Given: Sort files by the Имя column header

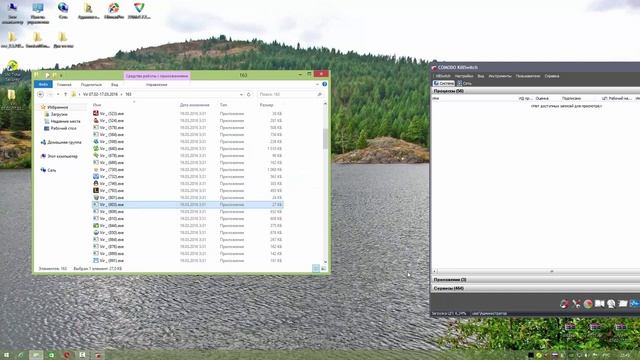Looking at the screenshot, I should (97, 105).
